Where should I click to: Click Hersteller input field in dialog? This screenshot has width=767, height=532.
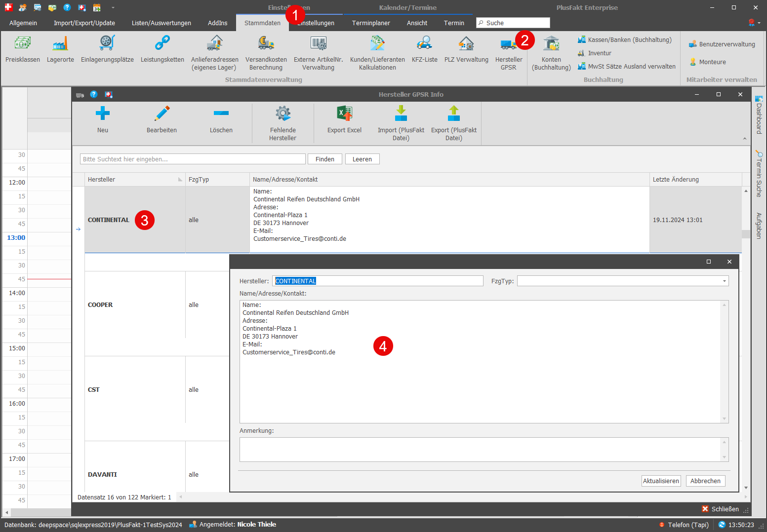[x=378, y=281]
